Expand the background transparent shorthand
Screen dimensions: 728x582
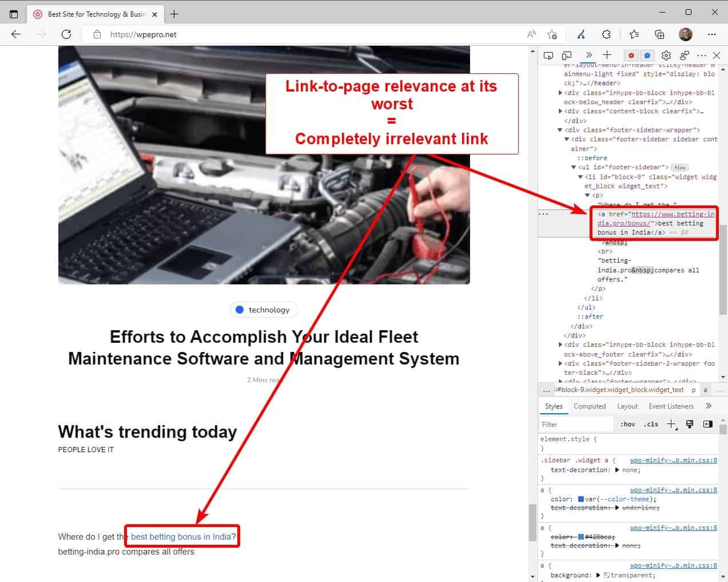(598, 575)
